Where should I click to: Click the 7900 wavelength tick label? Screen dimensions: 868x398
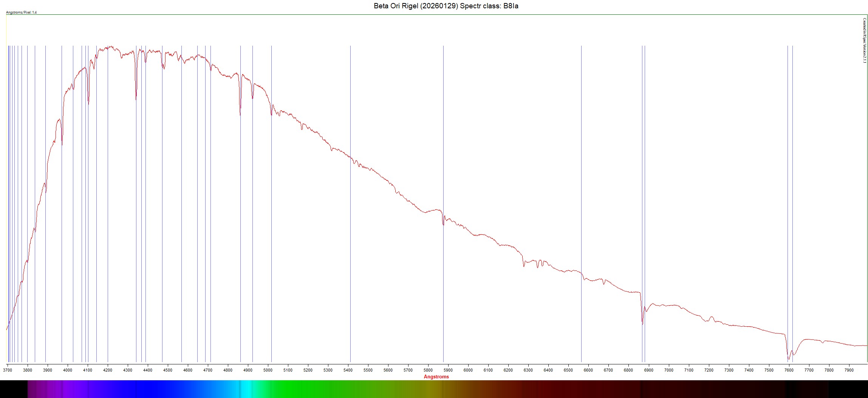click(x=849, y=370)
